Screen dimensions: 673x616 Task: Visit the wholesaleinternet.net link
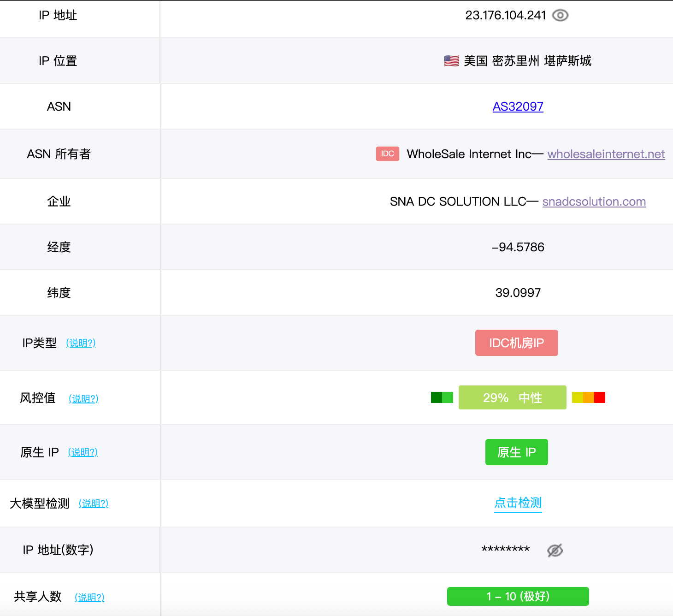tap(606, 154)
